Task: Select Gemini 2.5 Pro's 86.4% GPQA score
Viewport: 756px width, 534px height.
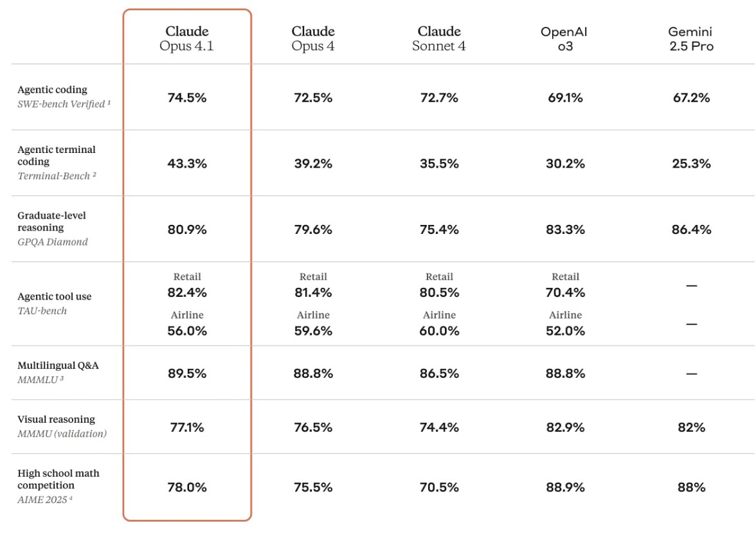Action: tap(692, 229)
